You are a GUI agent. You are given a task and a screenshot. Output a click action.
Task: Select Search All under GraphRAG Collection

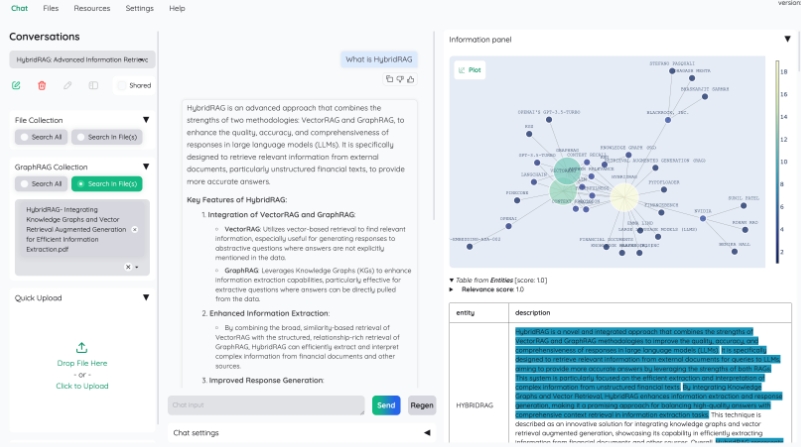42,184
